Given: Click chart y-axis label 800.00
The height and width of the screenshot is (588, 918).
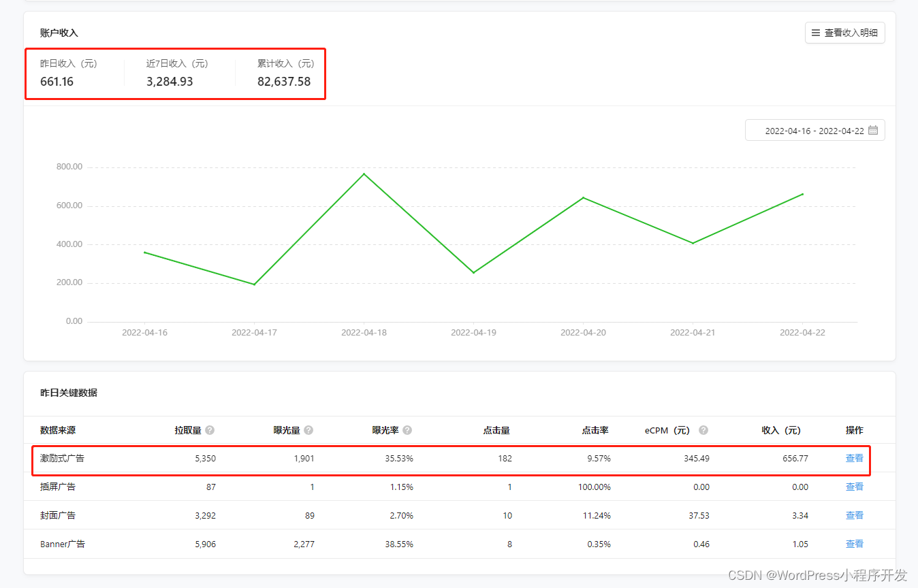Looking at the screenshot, I should pyautogui.click(x=69, y=167).
